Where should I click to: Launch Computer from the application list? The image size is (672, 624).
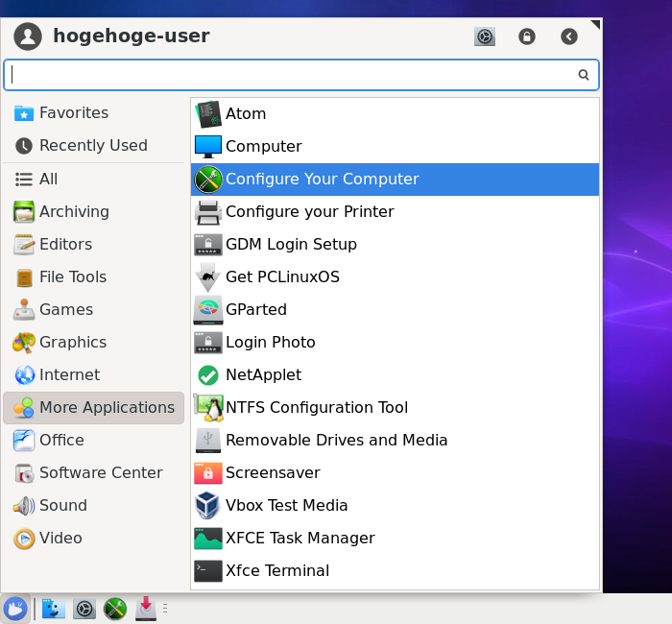click(395, 147)
